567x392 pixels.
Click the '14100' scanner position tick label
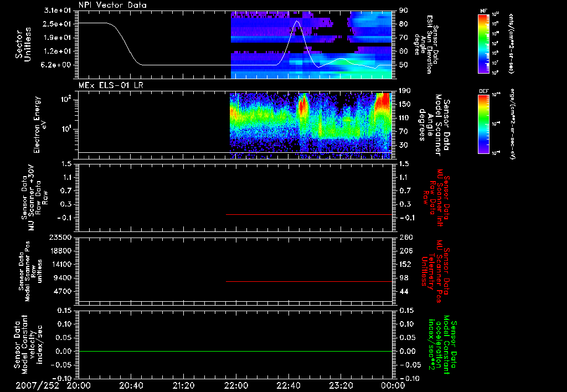point(60,264)
